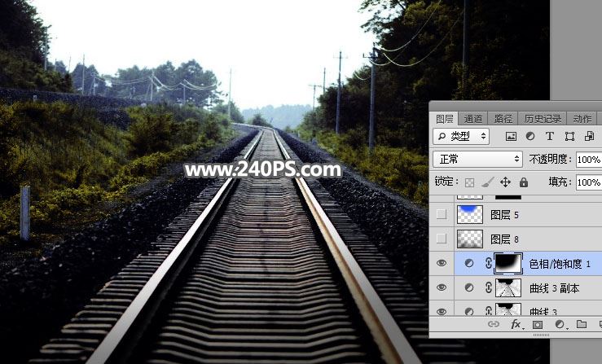The image size is (602, 364).
Task: Click mask link icon on 色相/饱和度 1
Action: (488, 263)
